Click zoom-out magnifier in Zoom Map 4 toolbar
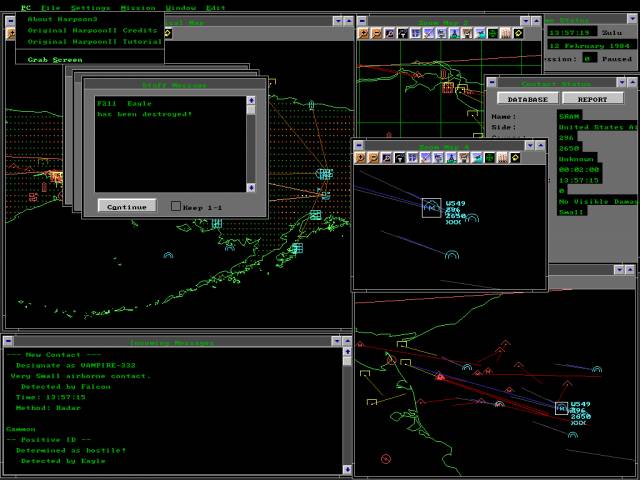The height and width of the screenshot is (480, 640). pos(373,158)
